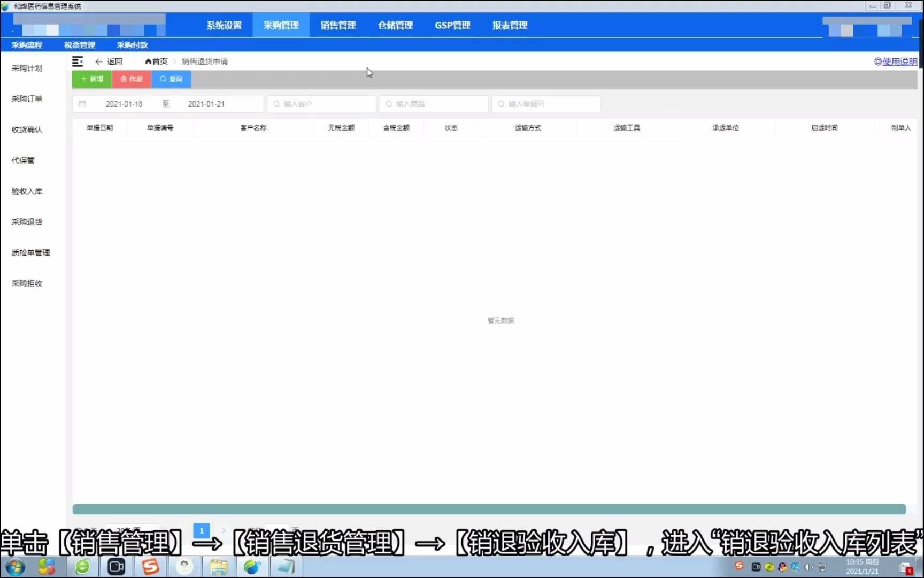924x578 pixels.
Task: Open 质检单管理 in the sidebar
Action: tap(30, 253)
